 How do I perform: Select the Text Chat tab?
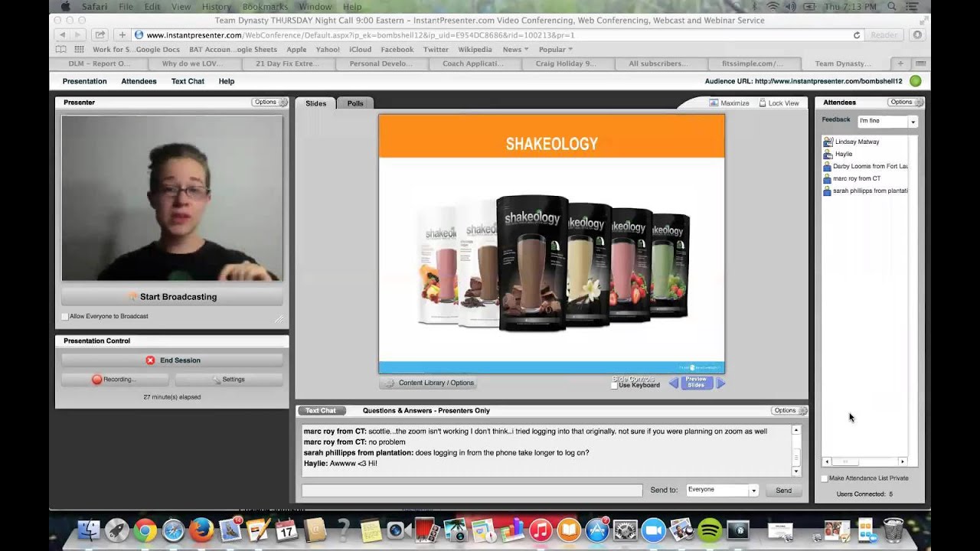[320, 411]
